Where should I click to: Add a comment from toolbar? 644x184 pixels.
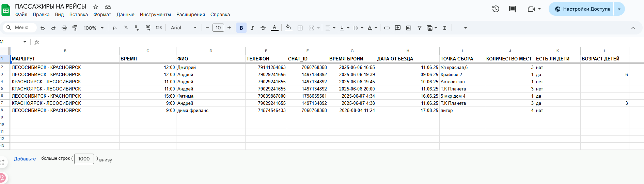coord(398,28)
